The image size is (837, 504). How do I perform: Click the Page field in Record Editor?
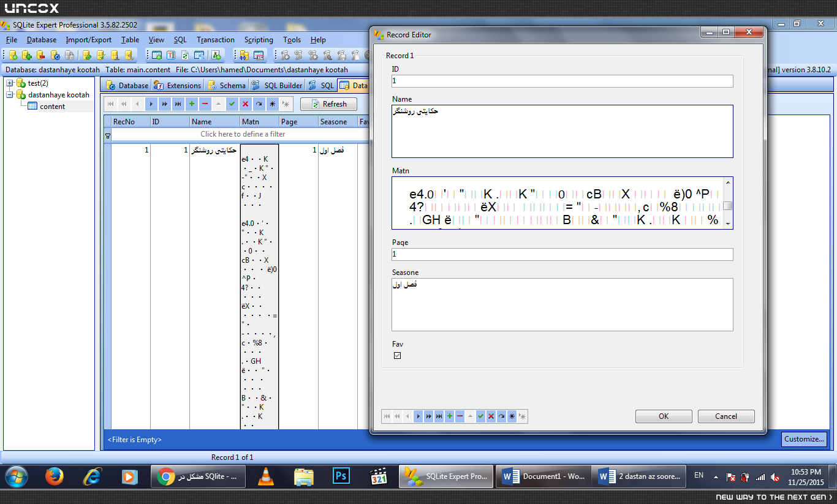point(562,254)
